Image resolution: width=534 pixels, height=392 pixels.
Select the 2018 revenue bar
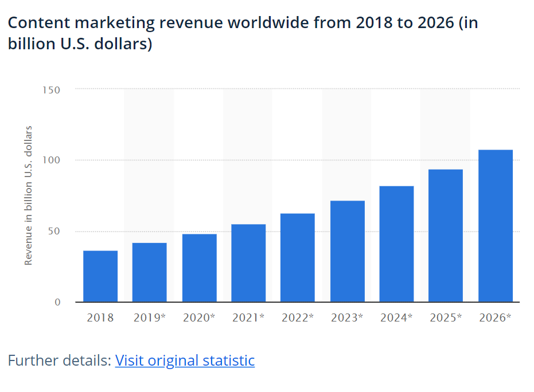coord(100,276)
